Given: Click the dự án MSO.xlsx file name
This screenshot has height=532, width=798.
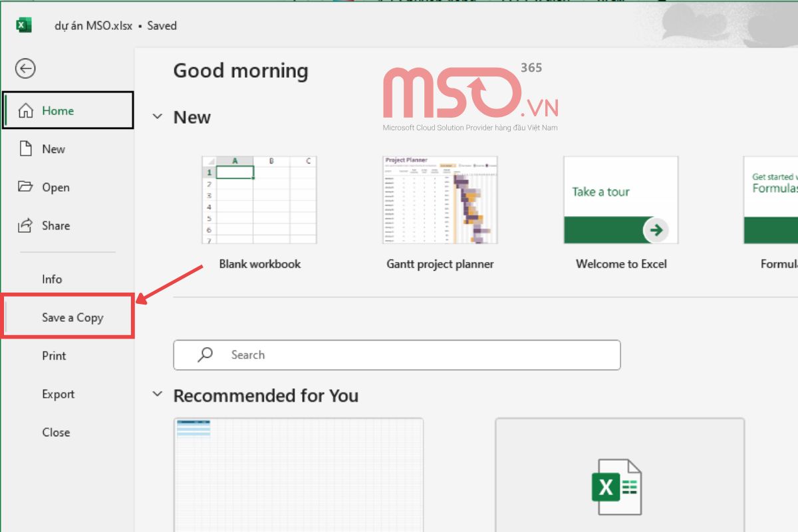Looking at the screenshot, I should [x=93, y=26].
